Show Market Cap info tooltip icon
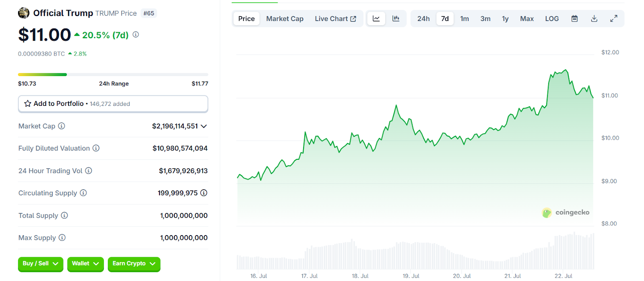Screen dimensions: 644x281 click(x=62, y=126)
